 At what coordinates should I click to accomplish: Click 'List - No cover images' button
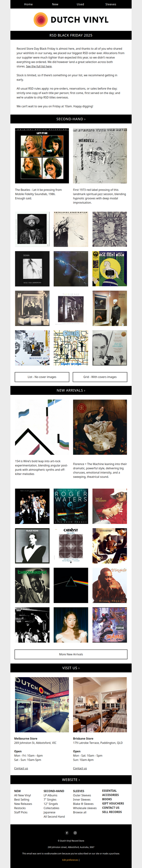tap(42, 377)
